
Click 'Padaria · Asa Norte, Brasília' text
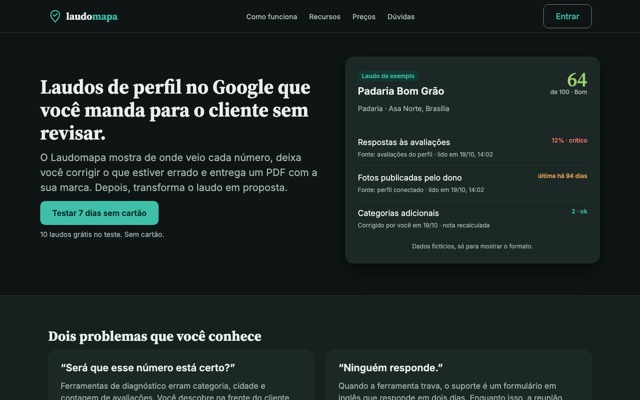tap(403, 109)
